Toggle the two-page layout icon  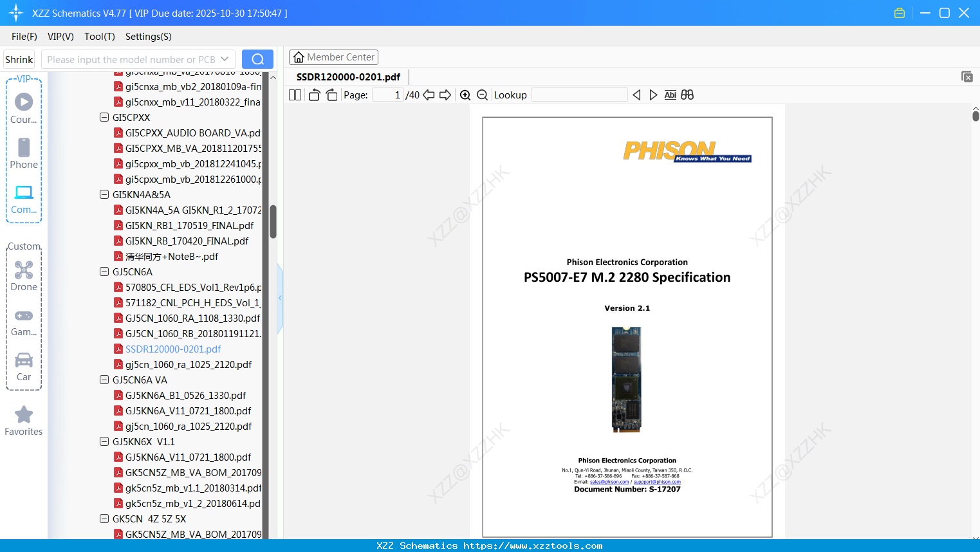[295, 95]
